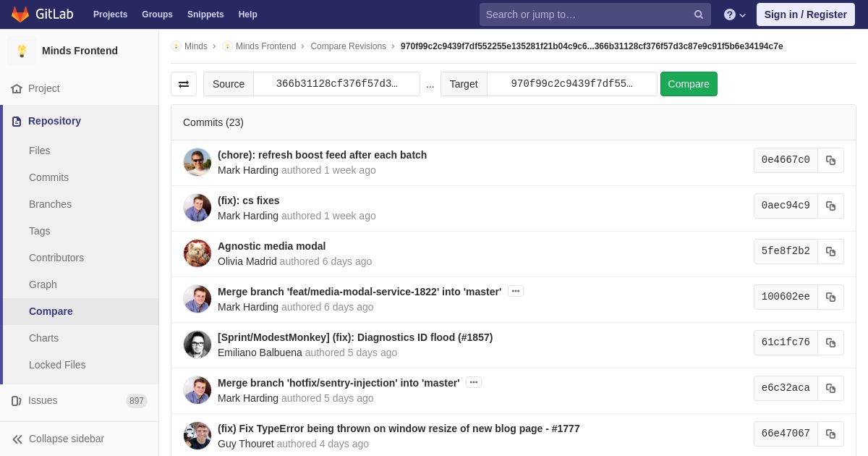Open the Target revision dropdown

[x=571, y=84]
